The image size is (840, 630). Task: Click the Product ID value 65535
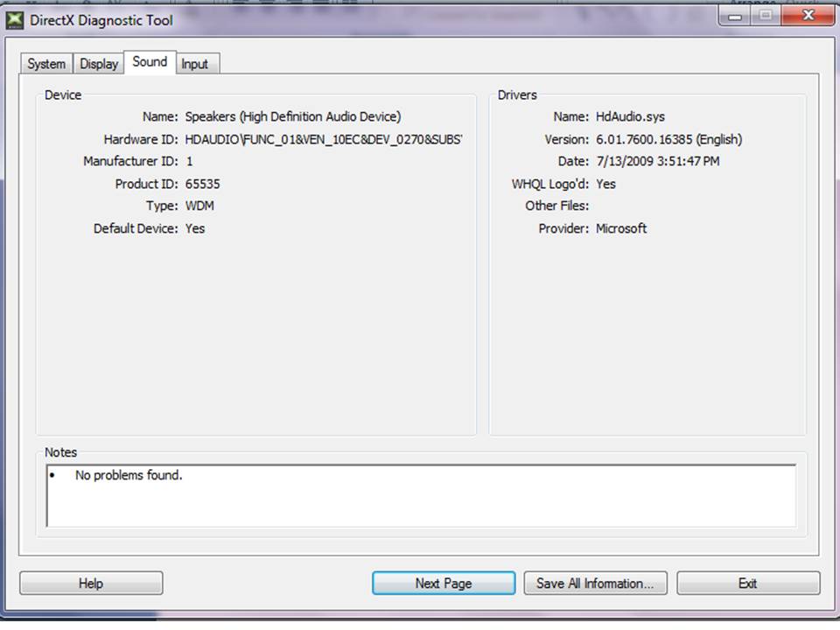pyautogui.click(x=202, y=184)
